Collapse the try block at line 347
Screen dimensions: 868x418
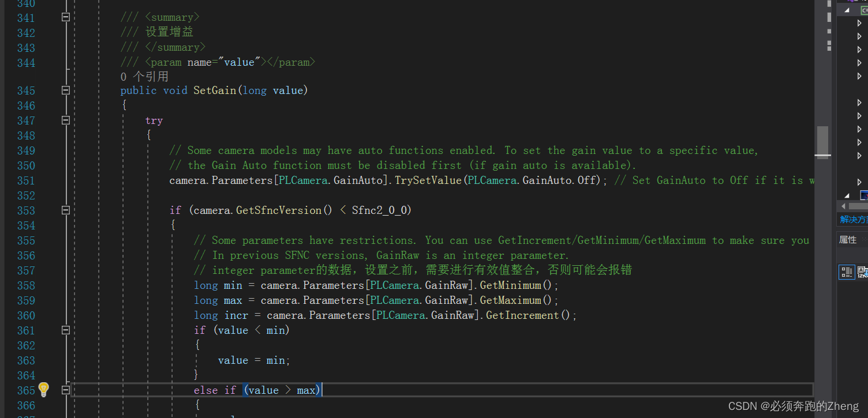click(x=65, y=120)
